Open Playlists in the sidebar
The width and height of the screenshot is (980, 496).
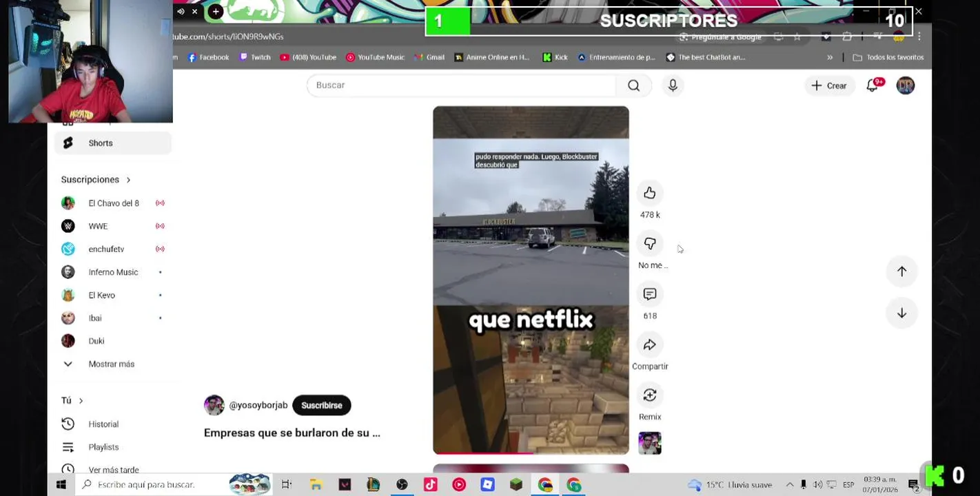click(112, 447)
